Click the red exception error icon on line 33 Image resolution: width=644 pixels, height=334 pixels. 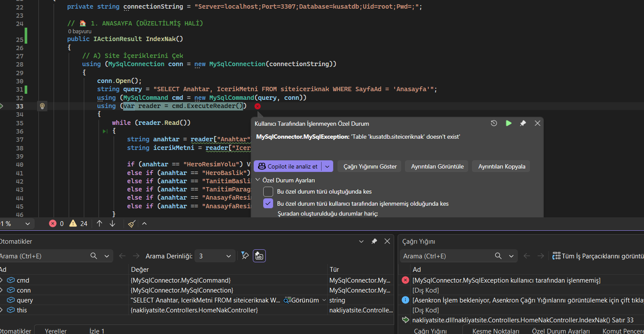tap(258, 106)
